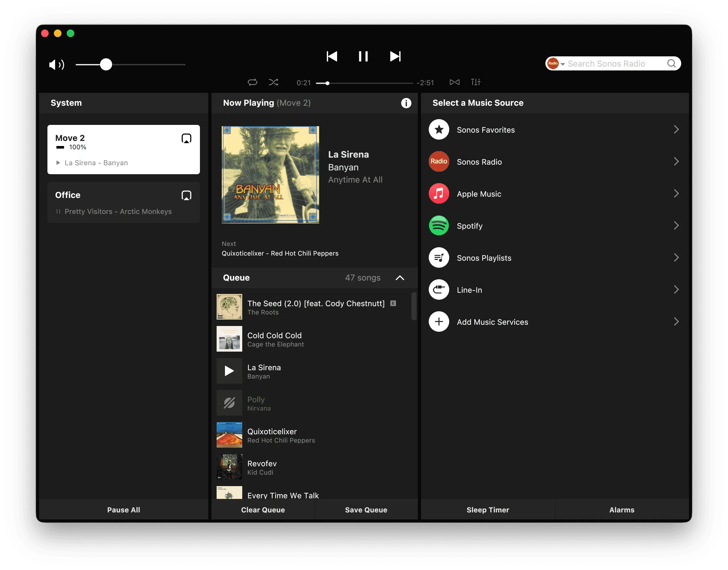Click the Save Queue button
Viewport: 728px width, 570px height.
click(366, 509)
